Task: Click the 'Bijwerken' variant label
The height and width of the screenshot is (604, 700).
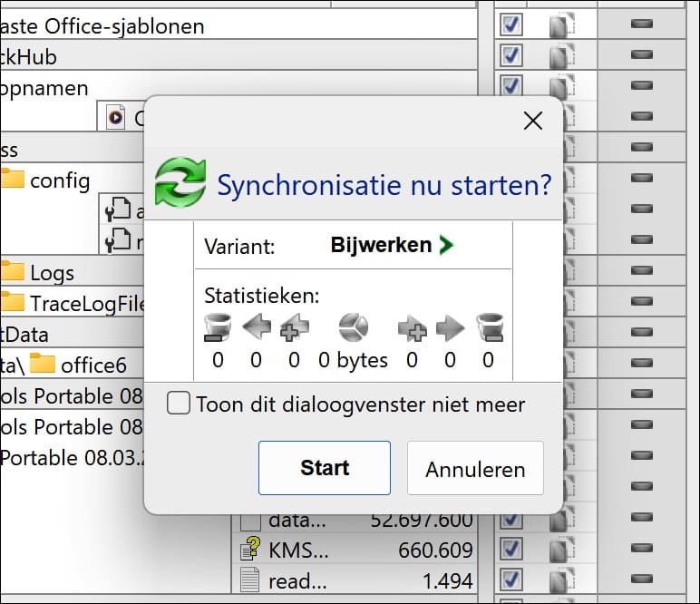Action: pos(381,245)
